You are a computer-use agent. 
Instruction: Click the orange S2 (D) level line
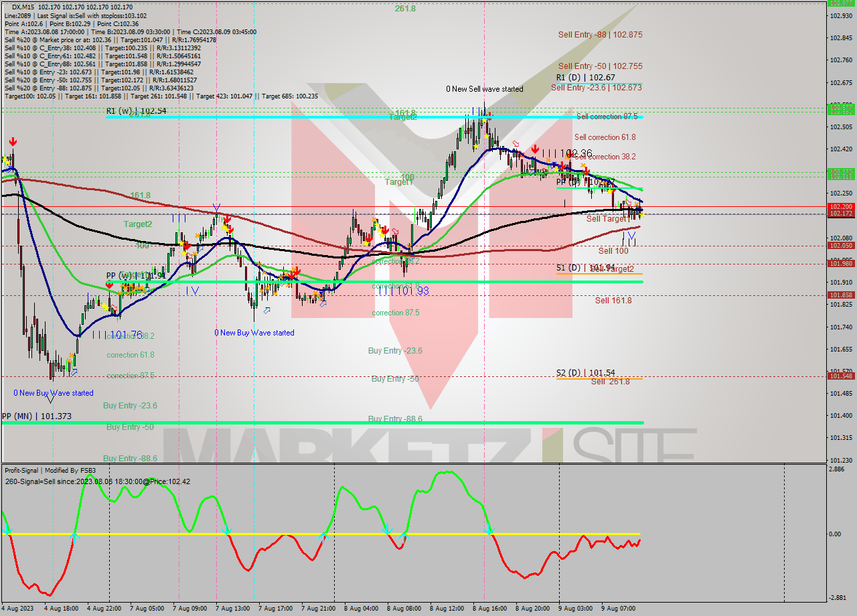(599, 379)
